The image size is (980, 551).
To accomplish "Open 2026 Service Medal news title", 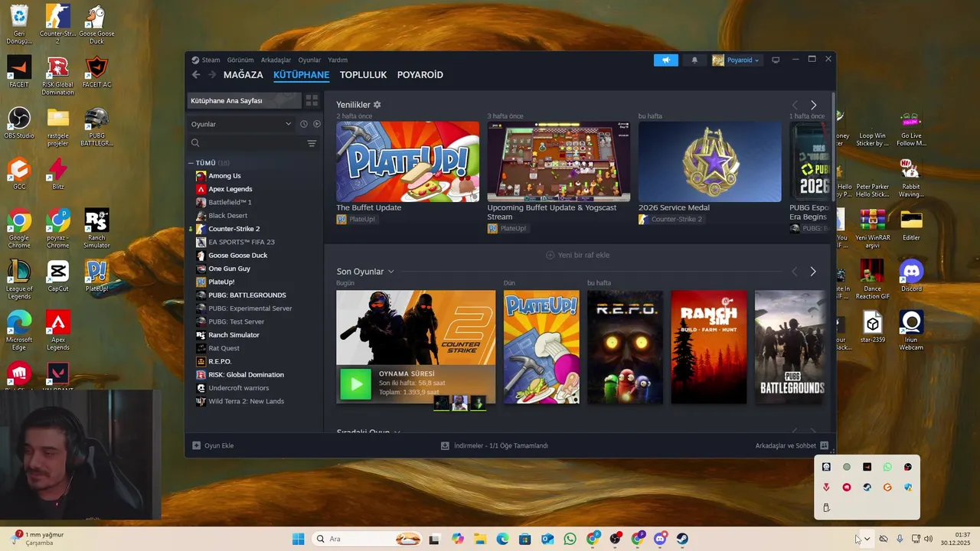I will [x=674, y=207].
